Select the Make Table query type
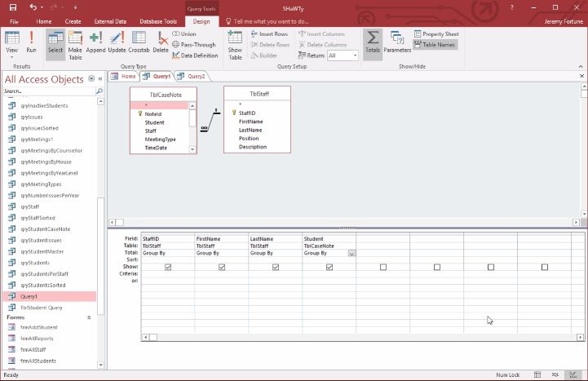 click(x=75, y=46)
